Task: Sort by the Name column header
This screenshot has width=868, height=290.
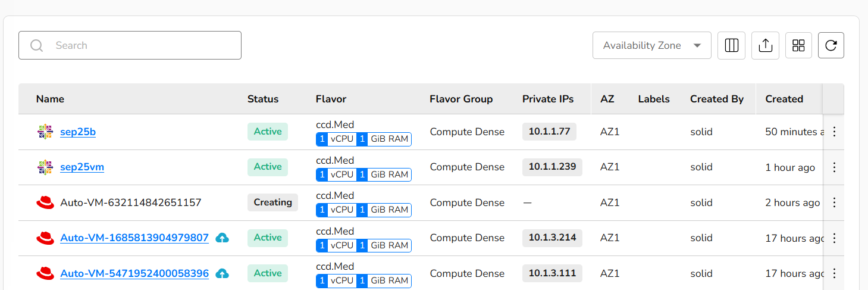Action: (x=50, y=99)
